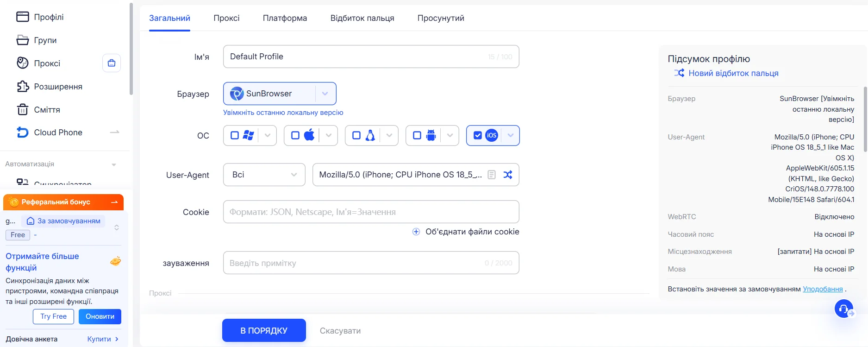This screenshot has height=347, width=868.
Task: Click the Скасувати button
Action: pos(340,331)
